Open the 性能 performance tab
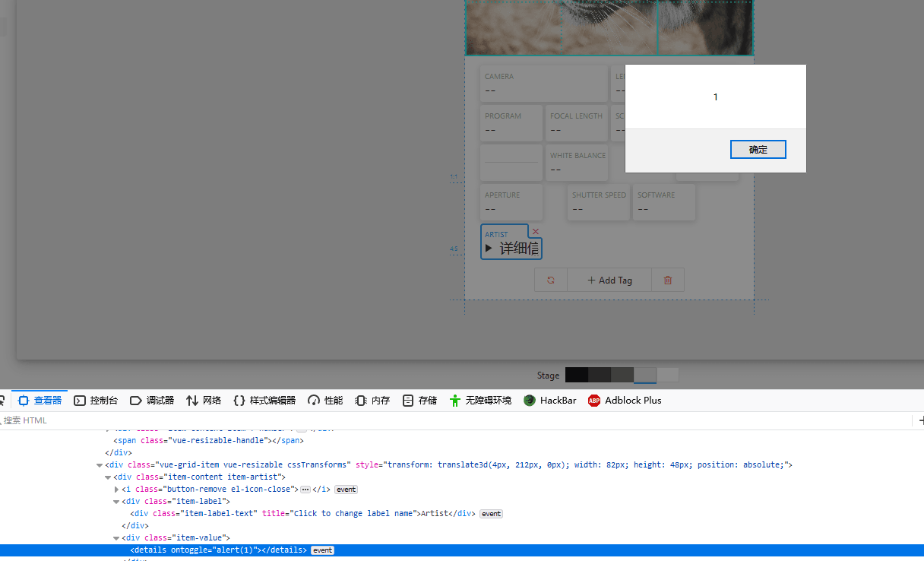The width and height of the screenshot is (924, 561). (325, 401)
